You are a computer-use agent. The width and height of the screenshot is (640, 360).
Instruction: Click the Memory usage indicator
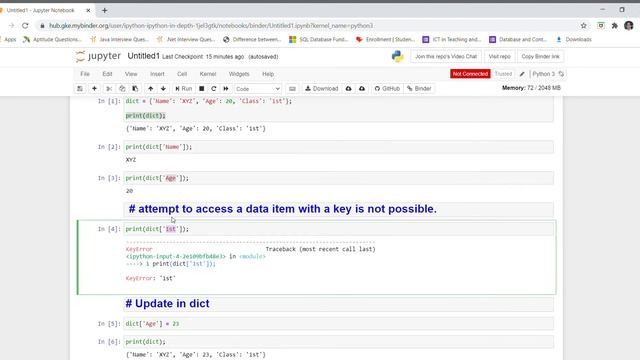(531, 88)
